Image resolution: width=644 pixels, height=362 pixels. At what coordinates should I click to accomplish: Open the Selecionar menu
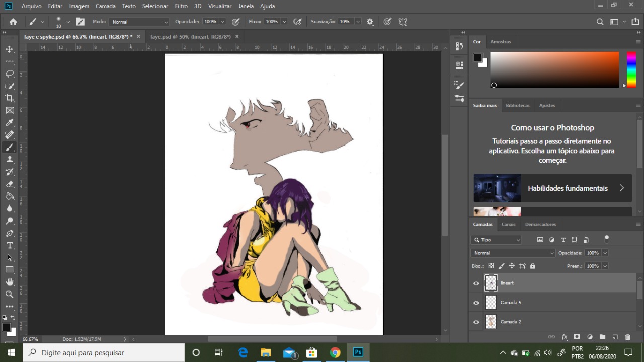(x=155, y=6)
